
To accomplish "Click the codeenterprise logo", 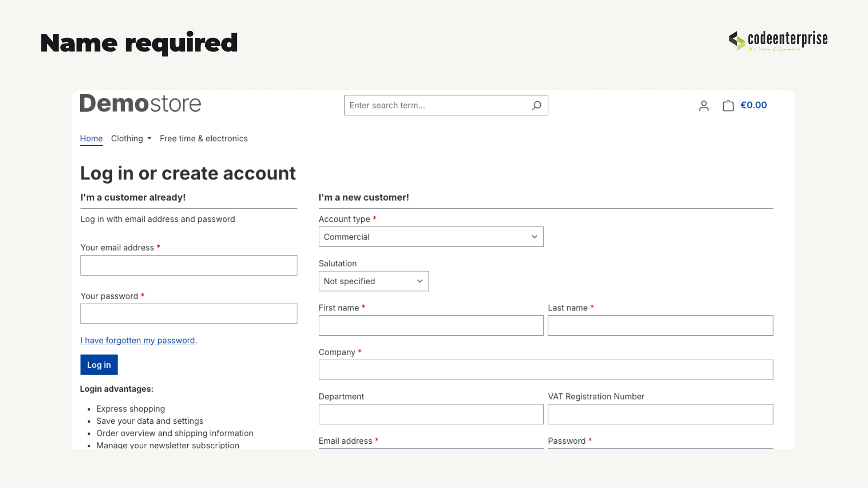I will pyautogui.click(x=778, y=41).
